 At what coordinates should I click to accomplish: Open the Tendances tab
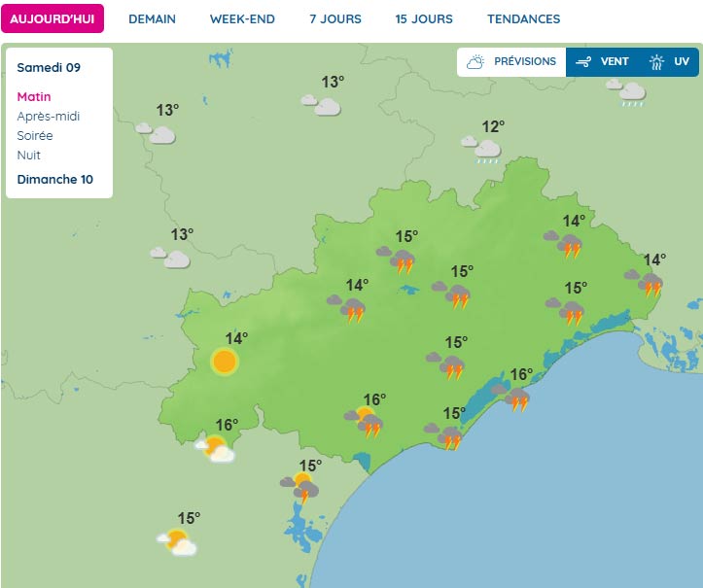(x=524, y=18)
